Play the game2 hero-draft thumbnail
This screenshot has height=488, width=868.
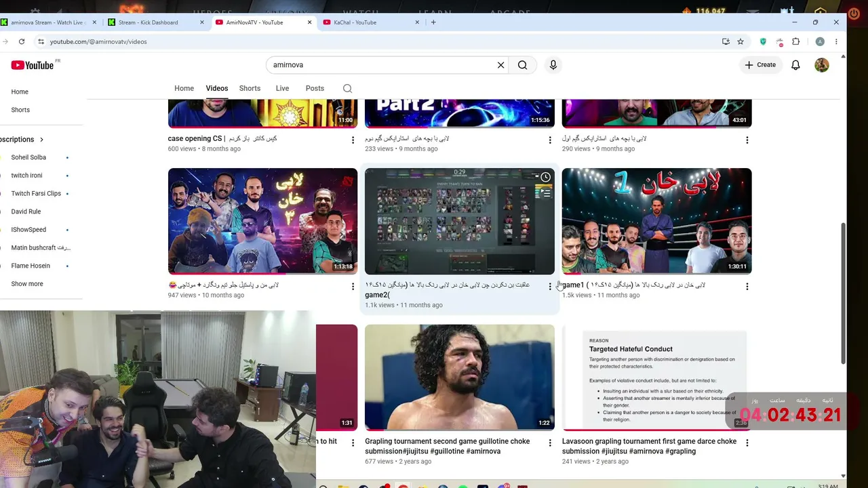click(x=460, y=221)
